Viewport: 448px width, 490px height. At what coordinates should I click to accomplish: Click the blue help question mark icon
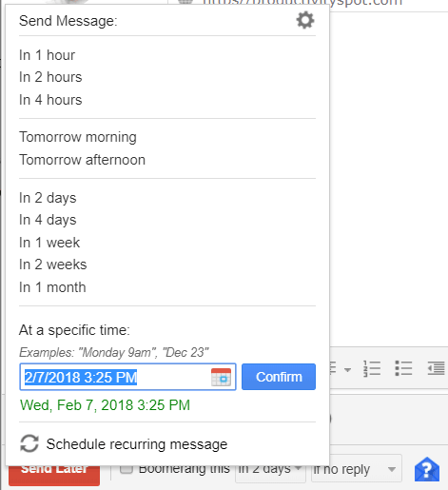click(427, 469)
